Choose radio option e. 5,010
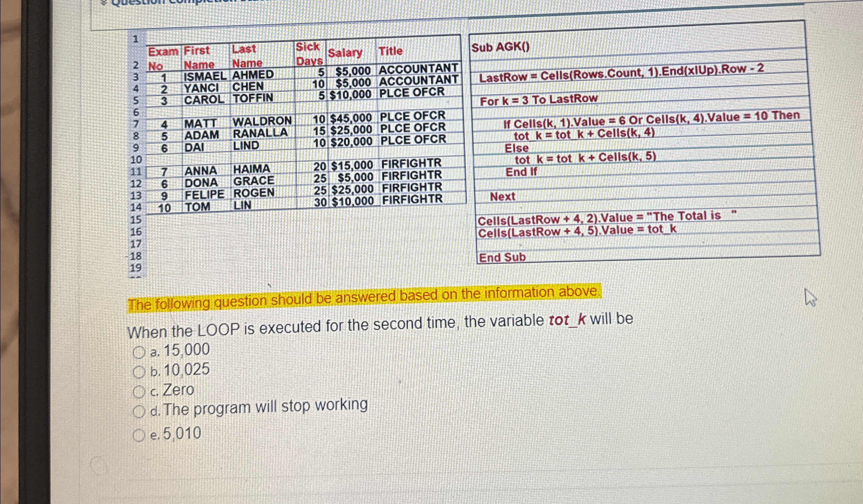This screenshot has width=863, height=504. coord(139,435)
